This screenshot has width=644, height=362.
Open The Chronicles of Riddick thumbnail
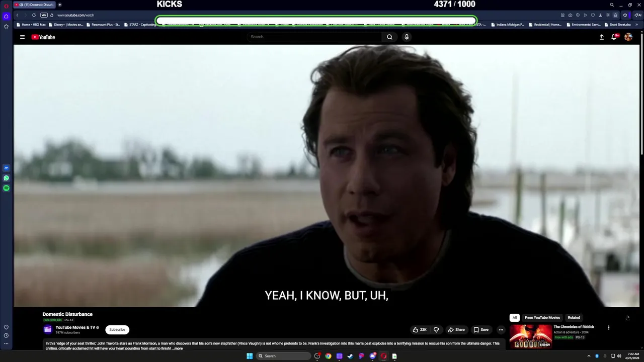[531, 337]
